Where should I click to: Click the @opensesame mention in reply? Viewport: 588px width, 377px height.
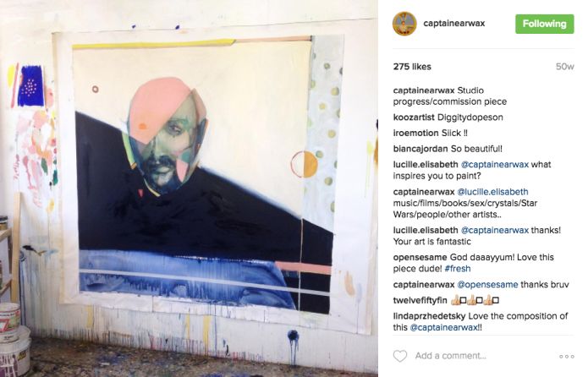click(x=487, y=285)
